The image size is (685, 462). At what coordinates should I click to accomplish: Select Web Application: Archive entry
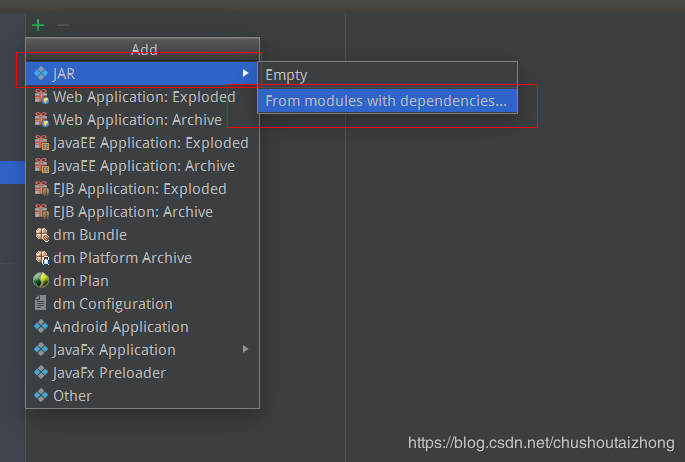(137, 120)
